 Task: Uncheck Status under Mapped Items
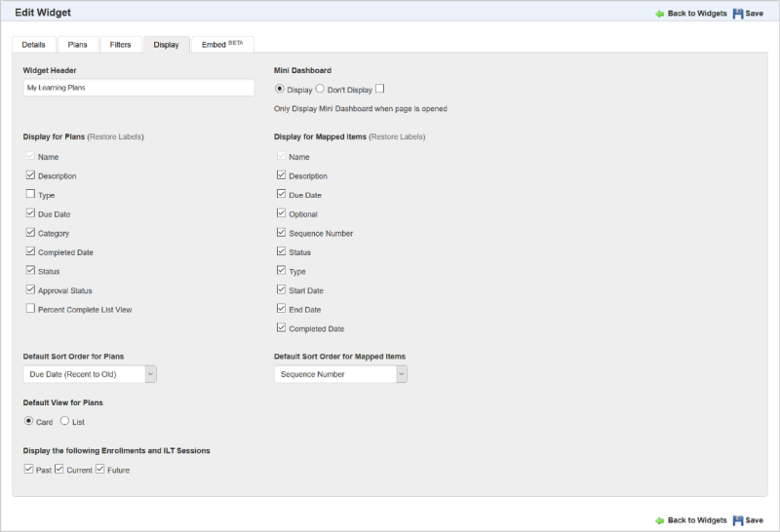(281, 251)
